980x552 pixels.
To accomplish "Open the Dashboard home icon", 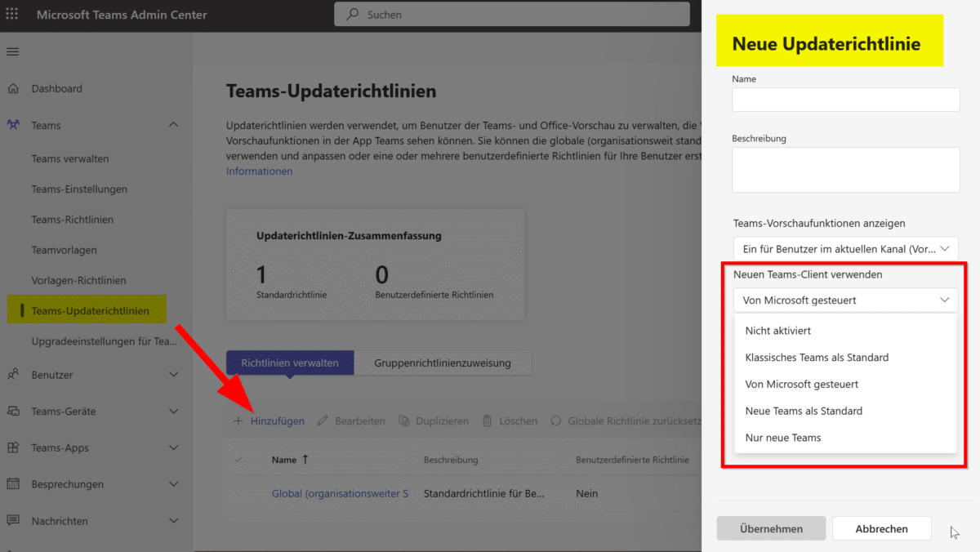I will (x=13, y=88).
